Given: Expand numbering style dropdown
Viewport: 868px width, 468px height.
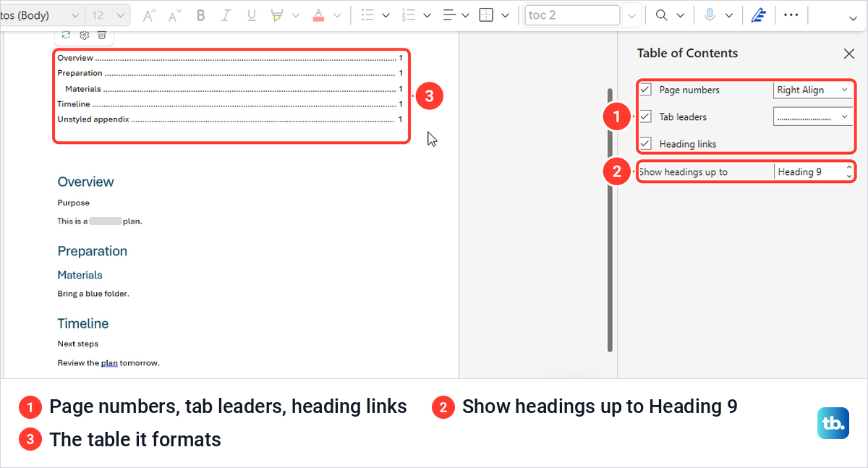Looking at the screenshot, I should click(427, 15).
